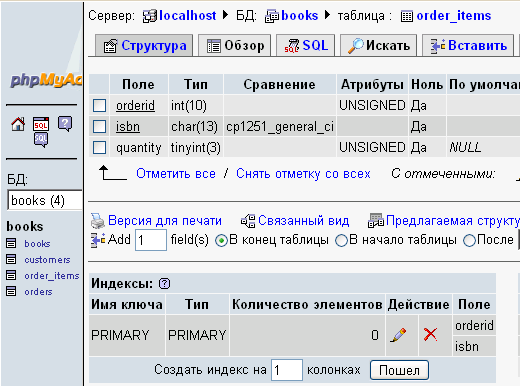Click the order_items table icon in breadcrumb
This screenshot has height=386, width=520.
(x=407, y=16)
